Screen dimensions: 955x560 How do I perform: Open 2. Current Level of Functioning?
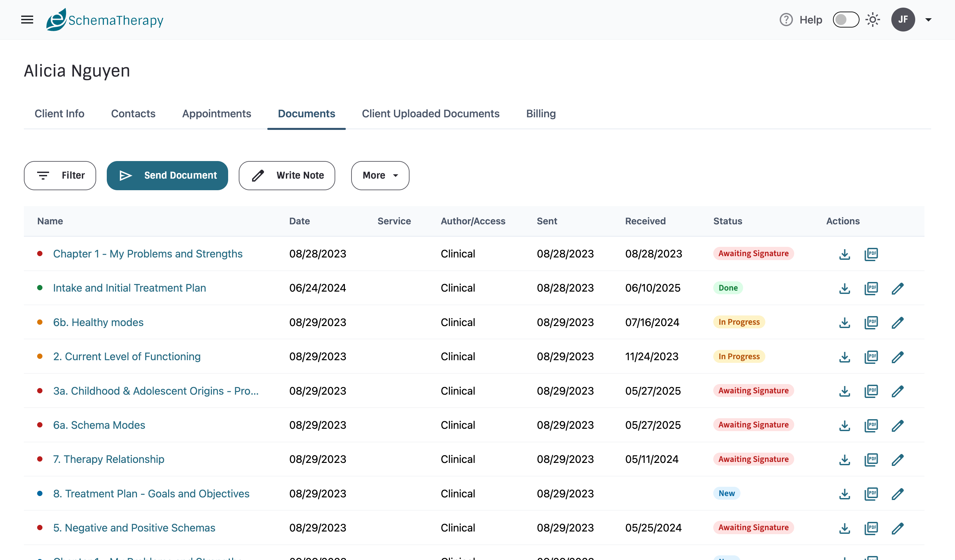coord(127,356)
